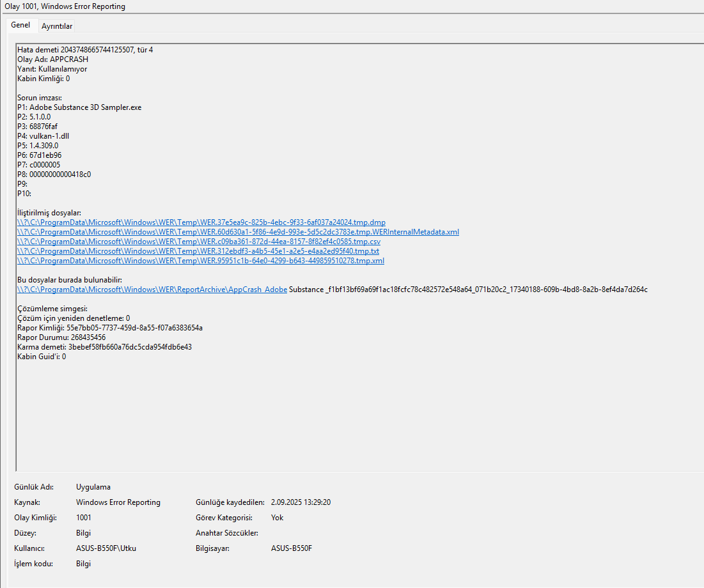Open the WERInternalMetadata.xml file link

coord(238,232)
